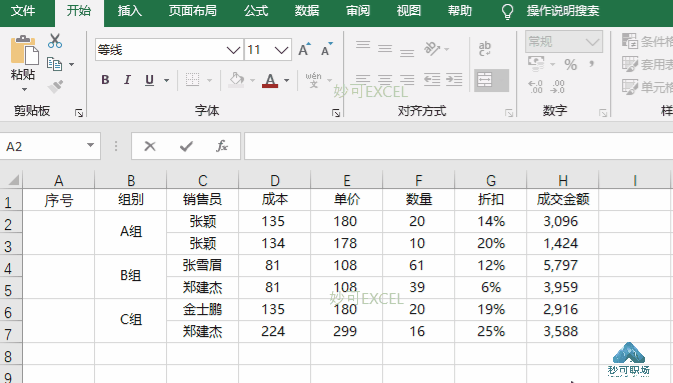This screenshot has height=383, width=673.
Task: Click the Align Left icon
Action: [363, 79]
